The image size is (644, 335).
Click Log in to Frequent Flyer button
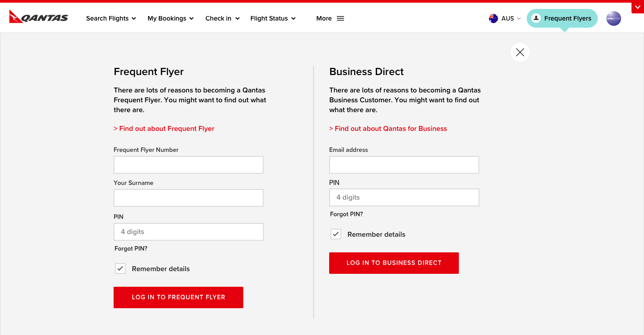(178, 297)
